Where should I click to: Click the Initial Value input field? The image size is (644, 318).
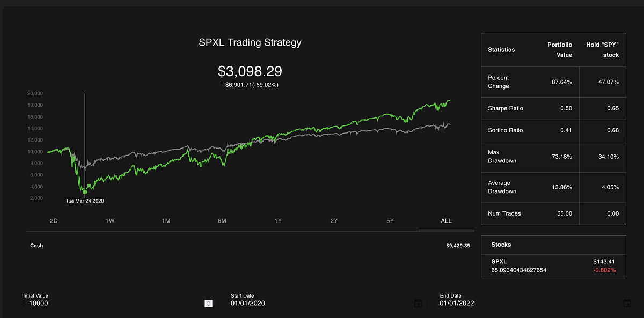tap(80, 303)
